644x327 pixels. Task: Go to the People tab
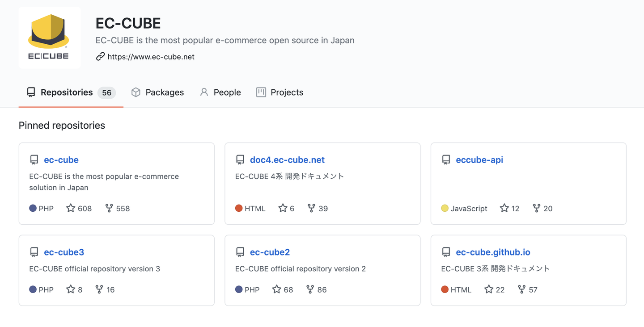coord(227,92)
